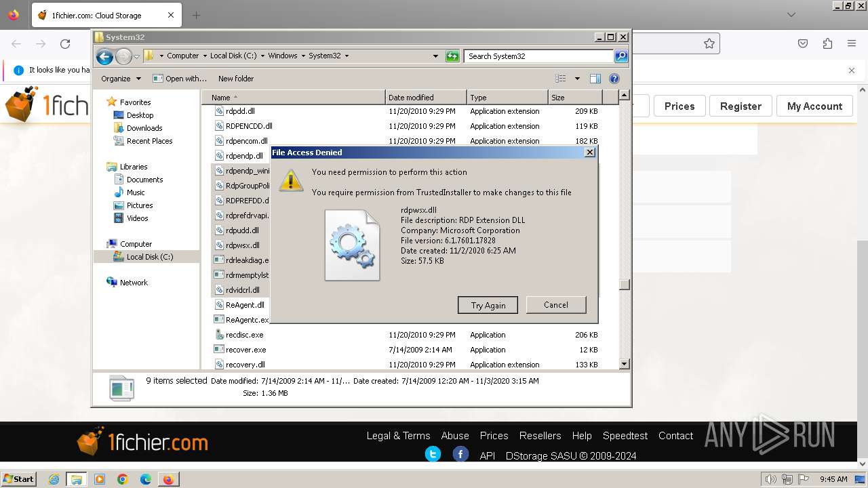Open Videos library
This screenshot has height=488, width=868.
(137, 218)
